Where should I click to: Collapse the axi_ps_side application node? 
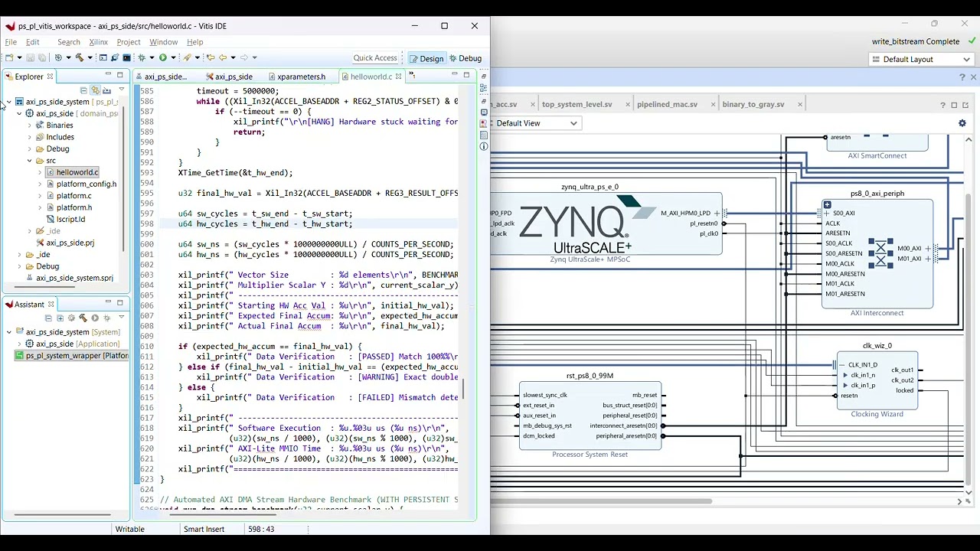[x=19, y=114]
